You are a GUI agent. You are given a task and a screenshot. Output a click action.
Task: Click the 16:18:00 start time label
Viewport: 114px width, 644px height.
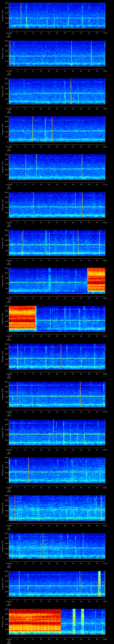(x=9, y=109)
